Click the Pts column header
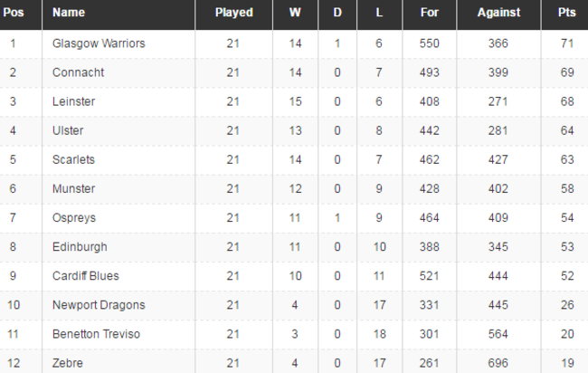The width and height of the screenshot is (588, 373). click(x=566, y=13)
